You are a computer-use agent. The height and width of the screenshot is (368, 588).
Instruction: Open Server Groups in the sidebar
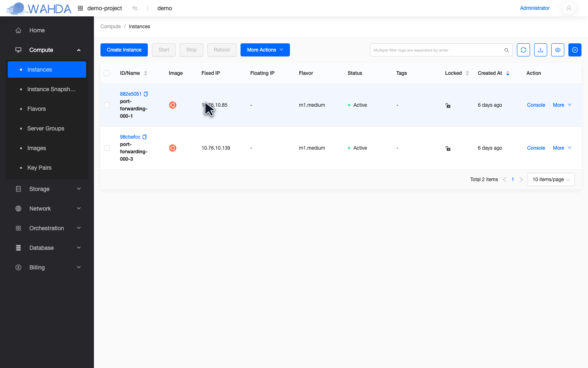click(47, 128)
